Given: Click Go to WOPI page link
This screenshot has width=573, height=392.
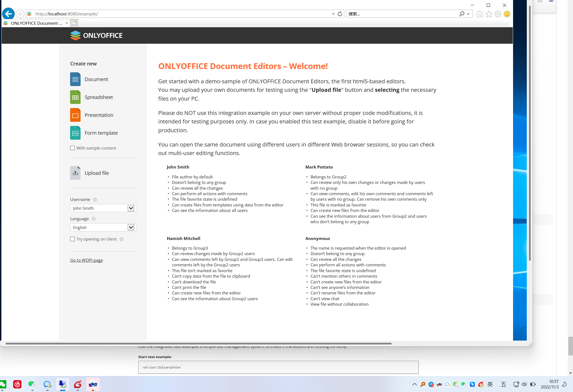Looking at the screenshot, I should [x=86, y=260].
